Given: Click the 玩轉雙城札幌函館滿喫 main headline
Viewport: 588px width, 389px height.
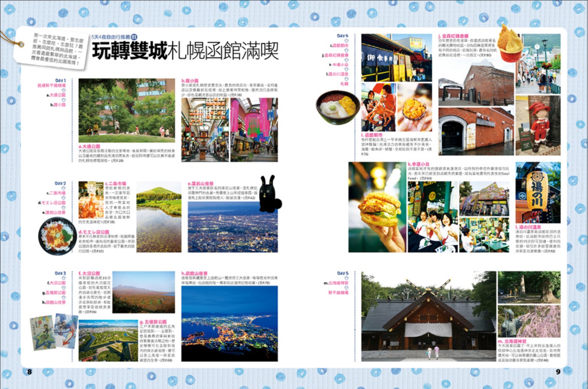Looking at the screenshot, I should 185,51.
